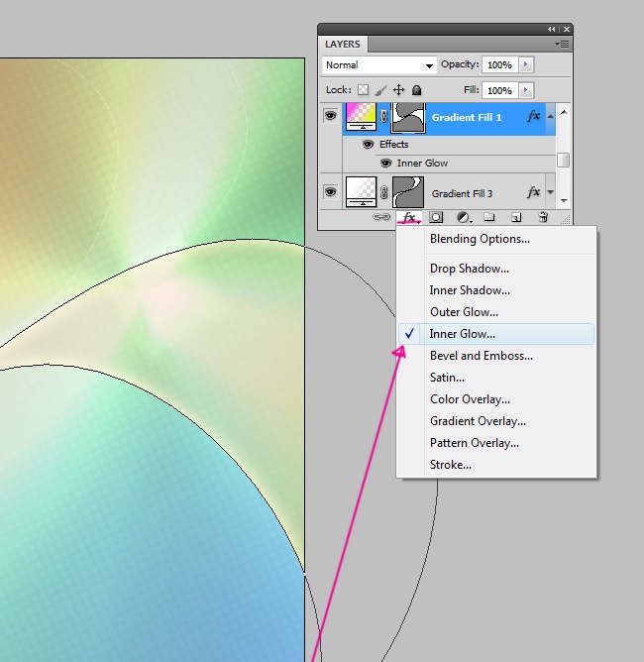
Task: Hide the Gradient Fill 3 layer
Action: click(330, 192)
